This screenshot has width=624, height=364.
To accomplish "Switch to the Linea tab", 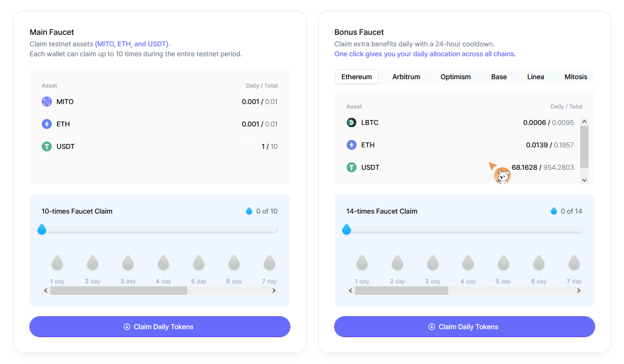I will [535, 77].
